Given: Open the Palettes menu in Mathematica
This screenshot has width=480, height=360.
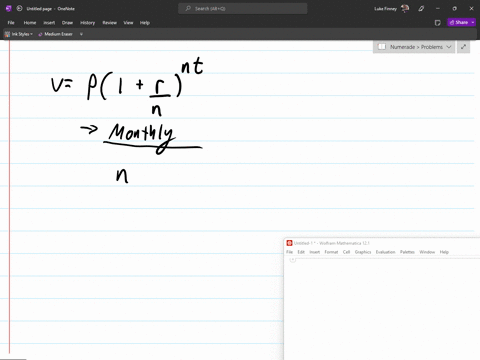Looking at the screenshot, I should [x=407, y=252].
